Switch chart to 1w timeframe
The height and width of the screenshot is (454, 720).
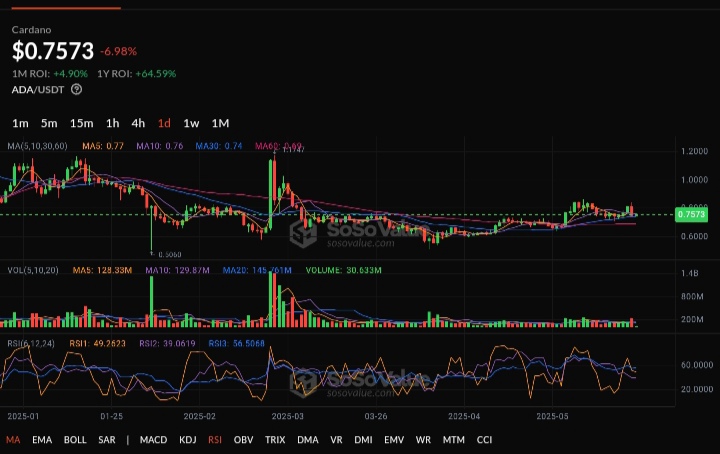[191, 123]
